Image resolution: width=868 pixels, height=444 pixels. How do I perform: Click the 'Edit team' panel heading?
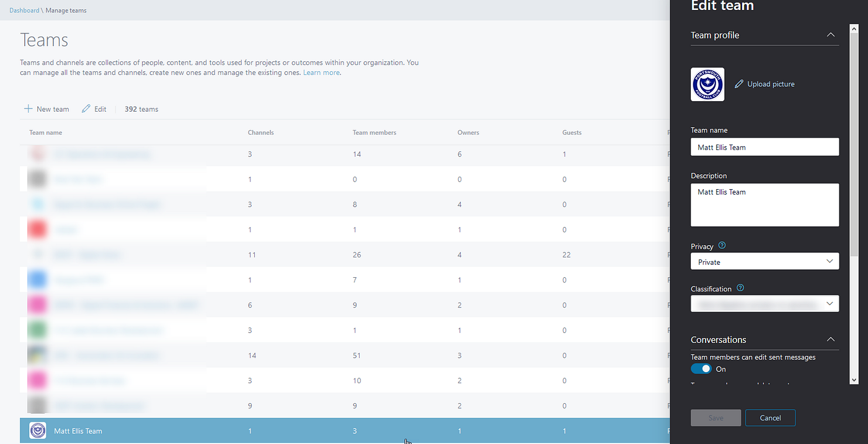coord(722,6)
